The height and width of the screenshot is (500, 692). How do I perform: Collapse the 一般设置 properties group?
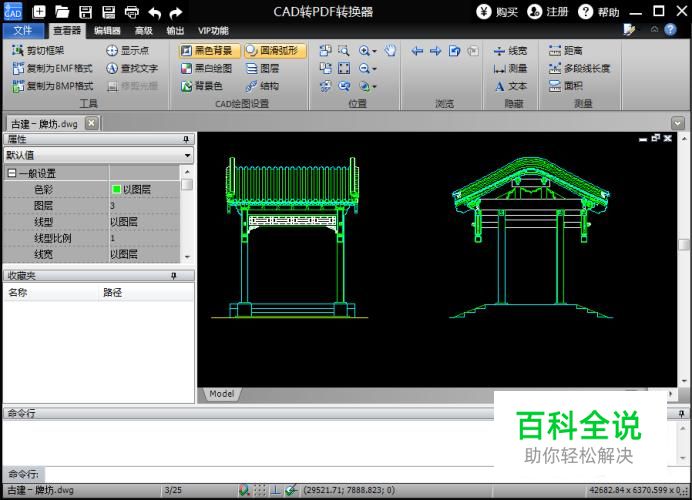pyautogui.click(x=11, y=173)
